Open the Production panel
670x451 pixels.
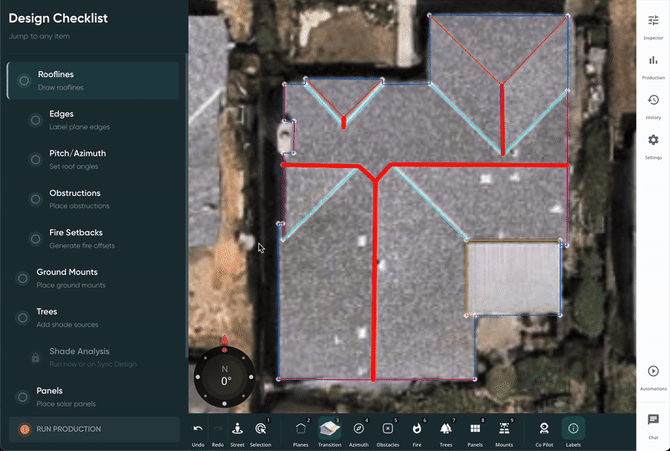(x=653, y=66)
